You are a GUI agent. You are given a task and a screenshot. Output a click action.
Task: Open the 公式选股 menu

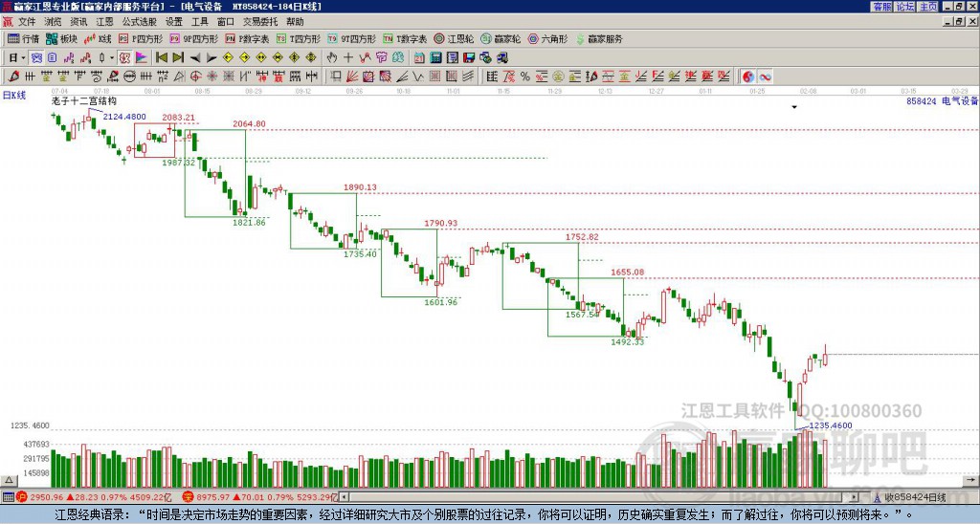point(139,22)
